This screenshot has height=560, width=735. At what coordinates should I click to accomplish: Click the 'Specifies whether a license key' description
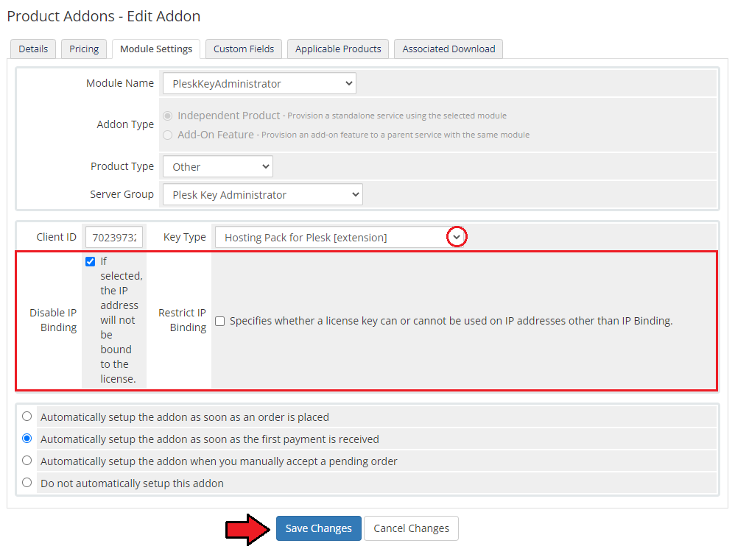click(451, 321)
